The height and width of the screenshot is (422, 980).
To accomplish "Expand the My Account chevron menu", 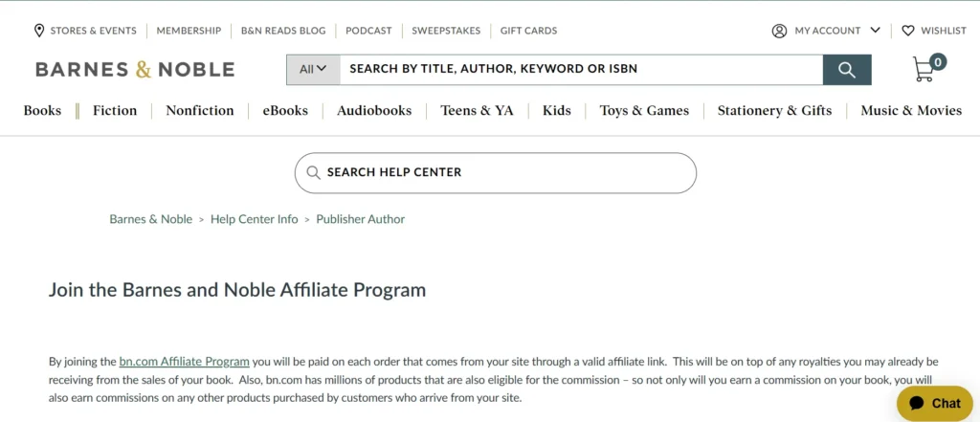I will tap(875, 31).
